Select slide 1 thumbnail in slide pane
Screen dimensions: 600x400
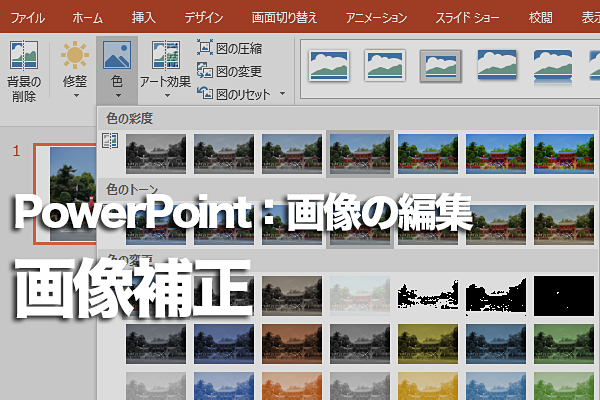coord(65,194)
